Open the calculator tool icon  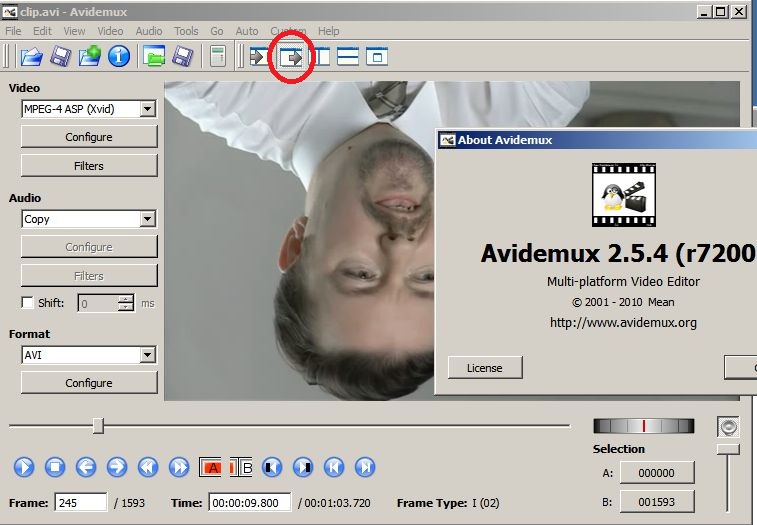218,57
